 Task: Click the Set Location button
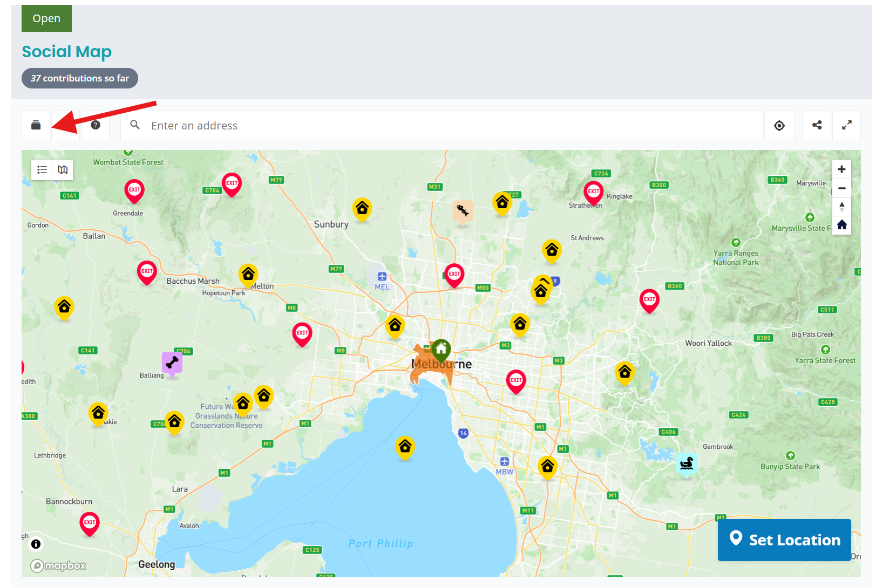coord(784,539)
